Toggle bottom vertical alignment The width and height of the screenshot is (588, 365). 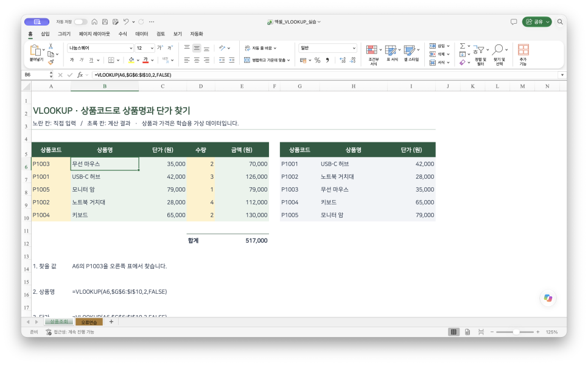click(x=206, y=48)
